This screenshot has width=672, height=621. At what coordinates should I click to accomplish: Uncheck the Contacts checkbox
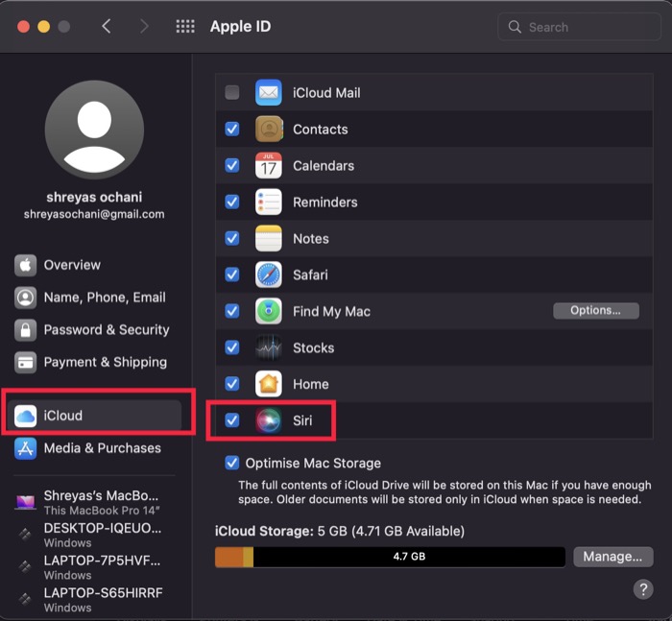[232, 129]
